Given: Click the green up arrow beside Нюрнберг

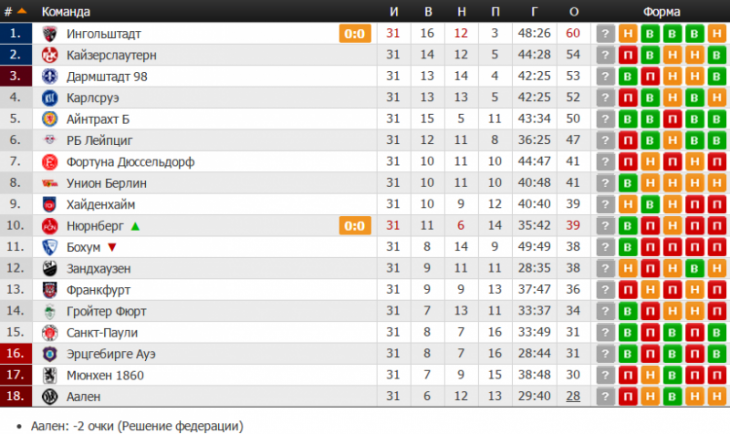Looking at the screenshot, I should (x=136, y=226).
